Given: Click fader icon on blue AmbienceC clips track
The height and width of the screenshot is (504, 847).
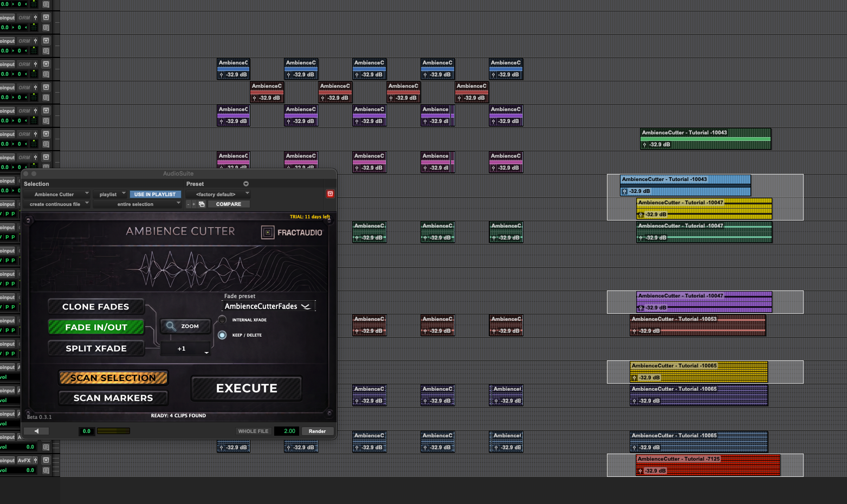Looking at the screenshot, I should 36,64.
